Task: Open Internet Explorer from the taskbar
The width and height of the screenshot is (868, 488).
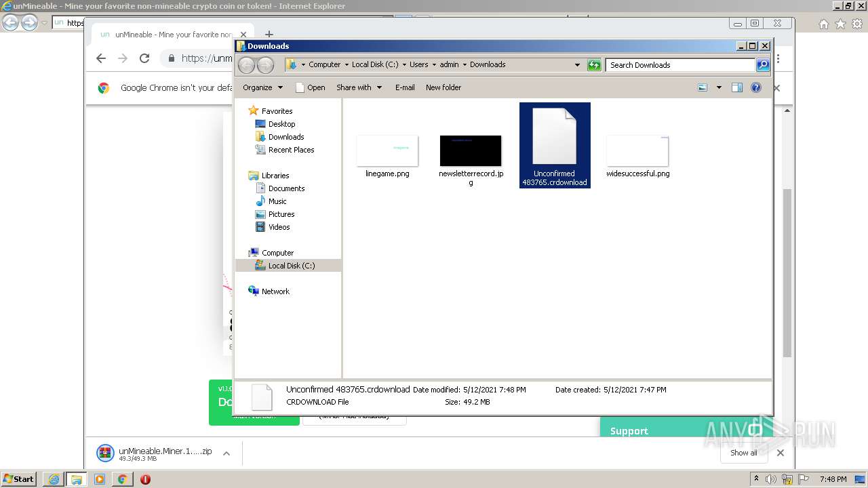Action: 54,479
